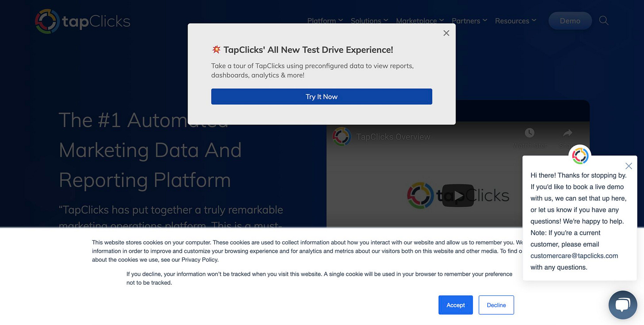Click the tapClicks logo in header
Screen dimensions: 644x325
click(83, 21)
